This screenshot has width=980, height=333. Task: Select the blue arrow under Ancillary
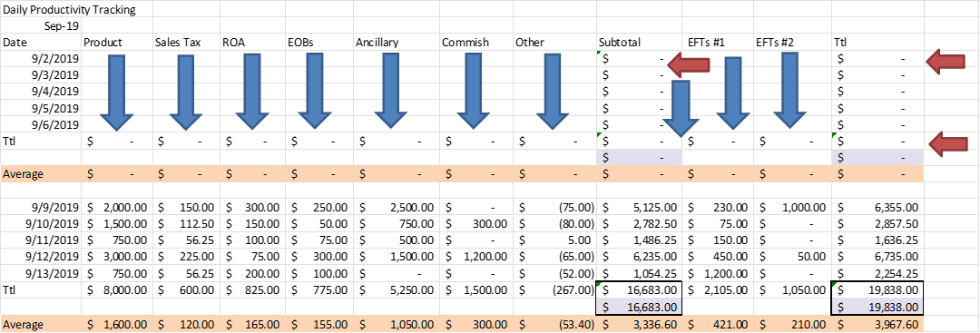pyautogui.click(x=390, y=92)
